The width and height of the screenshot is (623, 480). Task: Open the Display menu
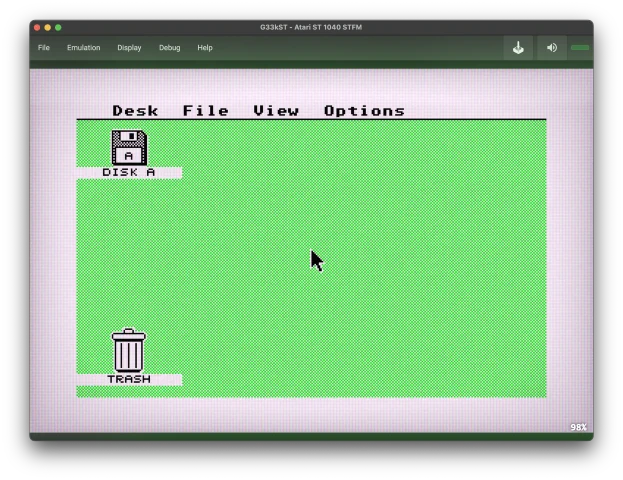pyautogui.click(x=129, y=48)
